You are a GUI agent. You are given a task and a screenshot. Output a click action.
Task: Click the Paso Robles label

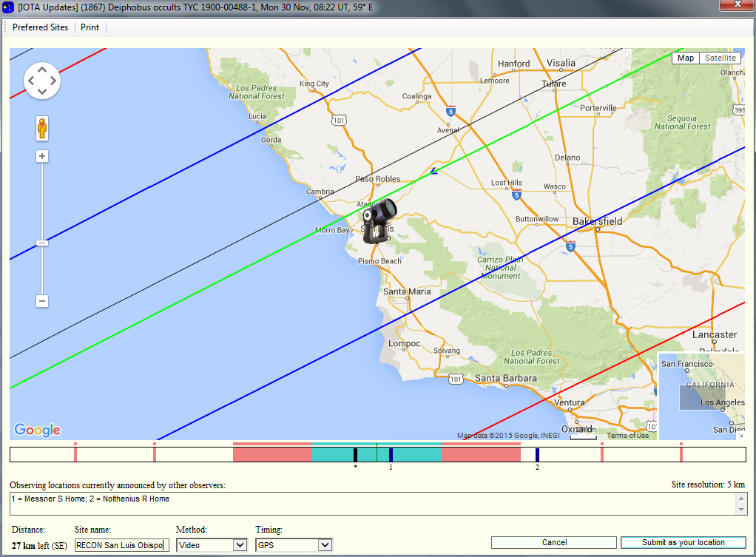(x=377, y=179)
